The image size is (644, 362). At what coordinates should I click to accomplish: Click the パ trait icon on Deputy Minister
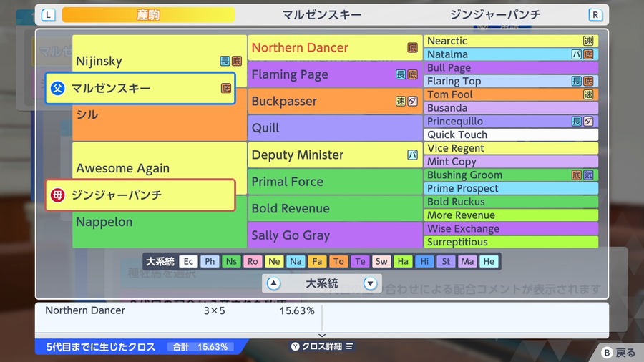(412, 155)
